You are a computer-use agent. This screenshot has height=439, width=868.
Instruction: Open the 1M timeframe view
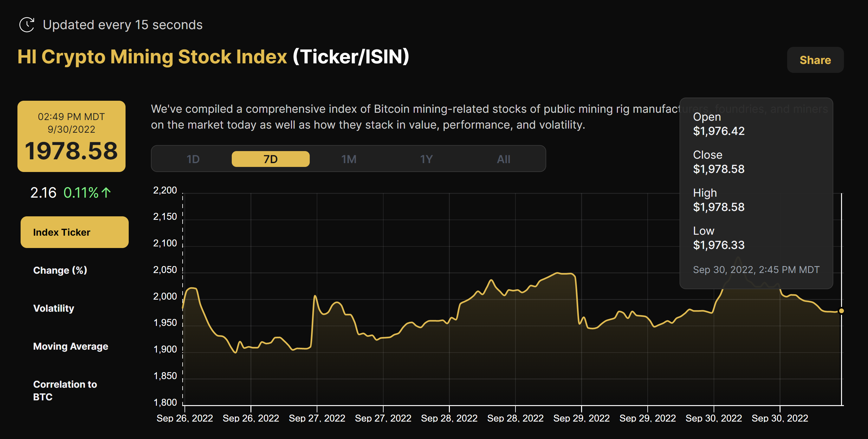349,159
